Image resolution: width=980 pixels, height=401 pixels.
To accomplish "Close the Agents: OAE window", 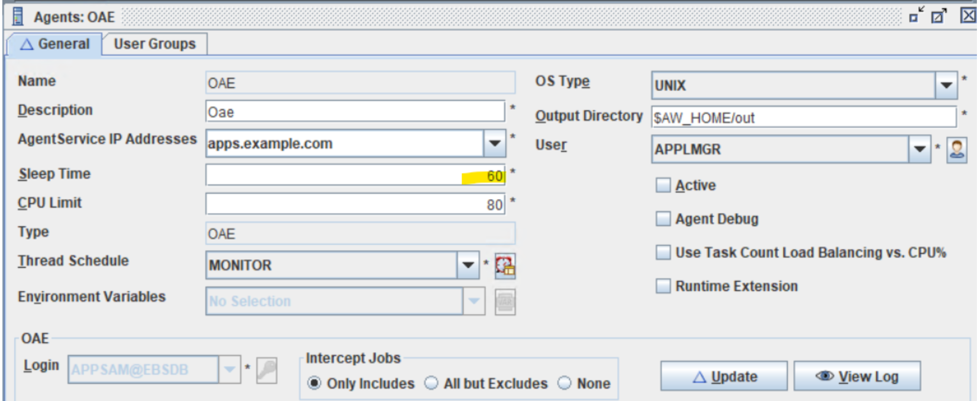I will pyautogui.click(x=968, y=16).
